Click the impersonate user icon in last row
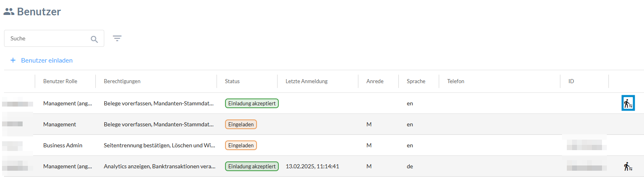Viewport: 644px width, 180px height. 628,166
